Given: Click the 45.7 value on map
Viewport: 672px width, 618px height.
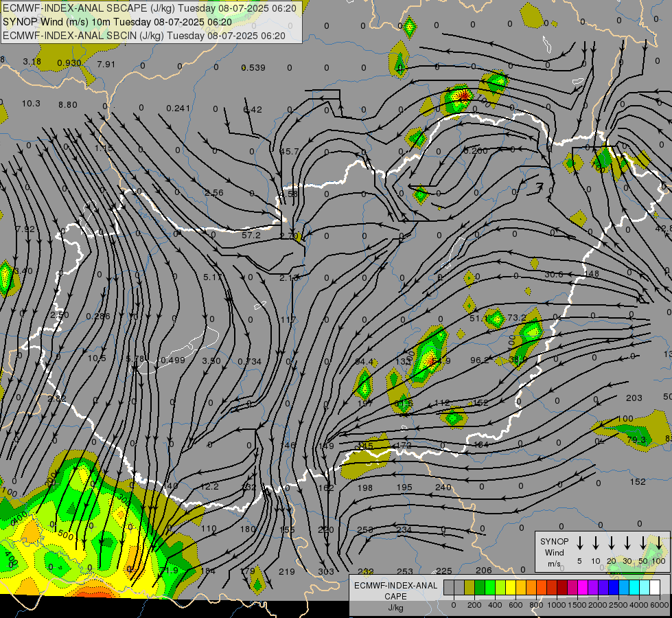Looking at the screenshot, I should (289, 151).
